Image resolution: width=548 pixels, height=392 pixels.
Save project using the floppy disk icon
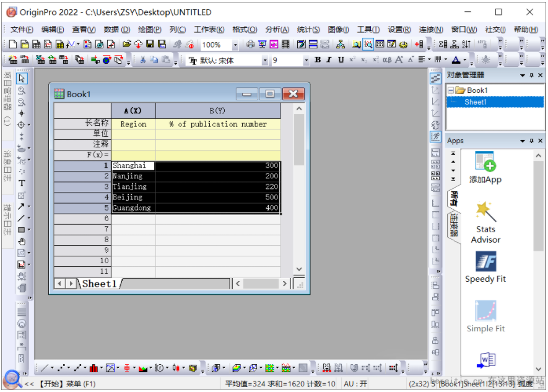150,45
